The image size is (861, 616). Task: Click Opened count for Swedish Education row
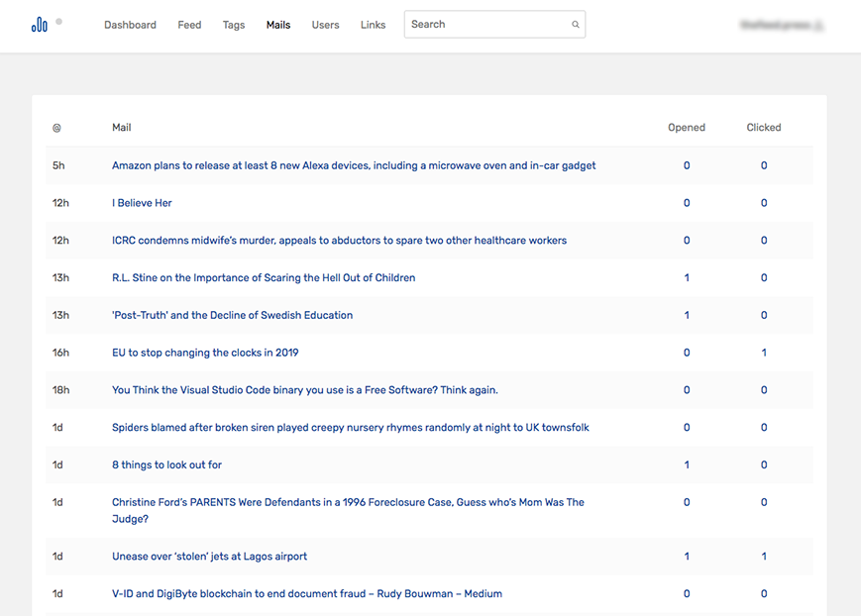click(x=687, y=315)
